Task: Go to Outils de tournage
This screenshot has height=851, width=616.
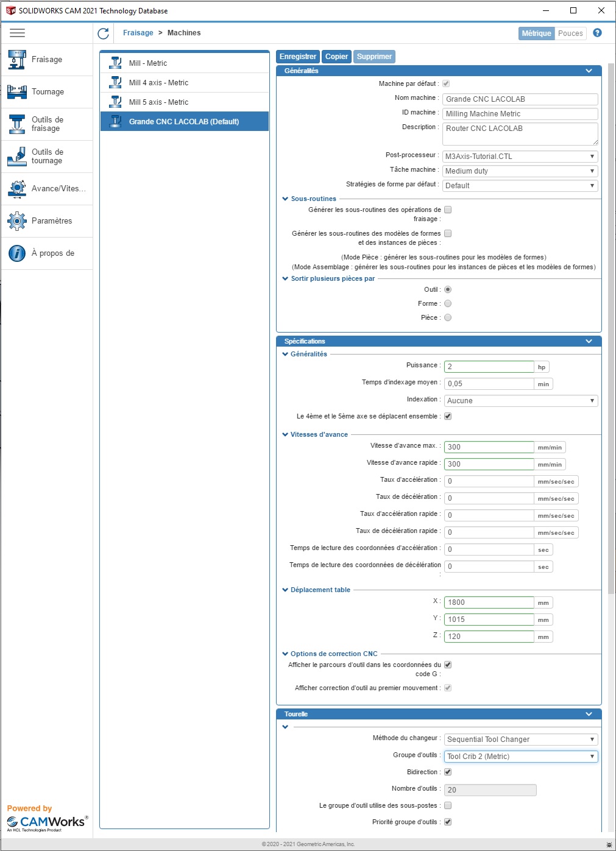Action: 47,157
